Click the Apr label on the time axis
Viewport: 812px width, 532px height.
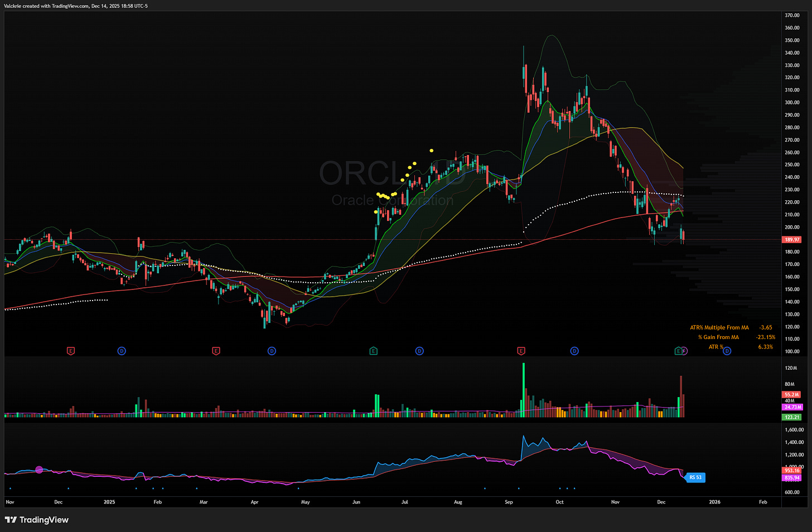tap(254, 502)
